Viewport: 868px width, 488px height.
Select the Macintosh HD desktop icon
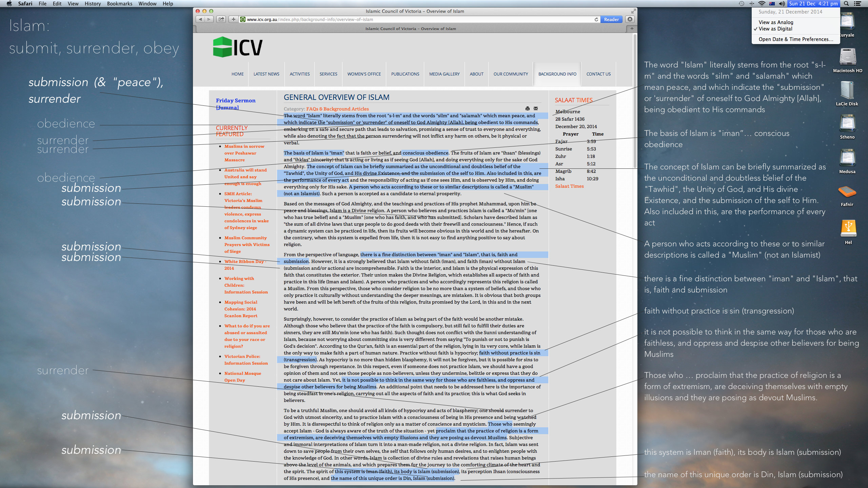(847, 60)
